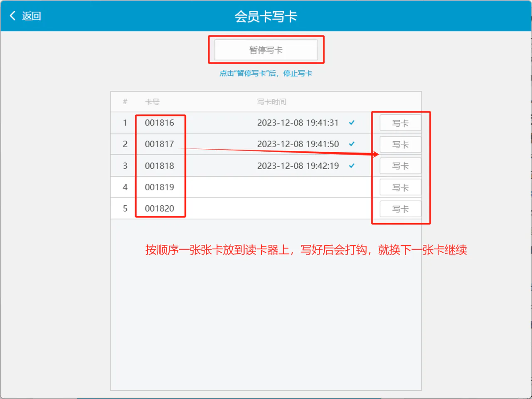
Task: Select card number 001820
Action: click(160, 208)
